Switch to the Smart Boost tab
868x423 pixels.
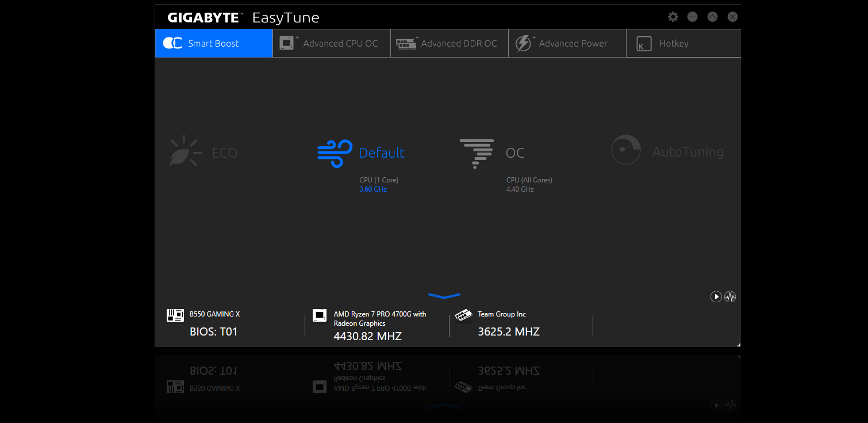point(213,43)
